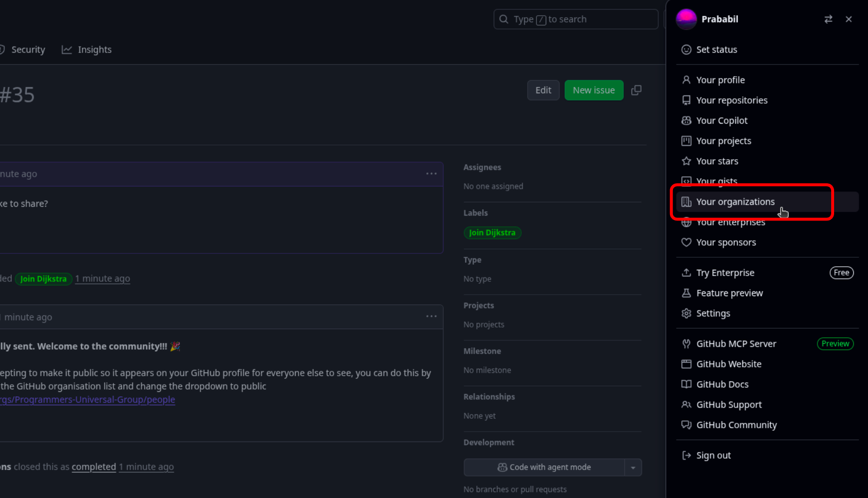The height and width of the screenshot is (498, 868).
Task: Click the Join Dijkstra label
Action: click(492, 232)
